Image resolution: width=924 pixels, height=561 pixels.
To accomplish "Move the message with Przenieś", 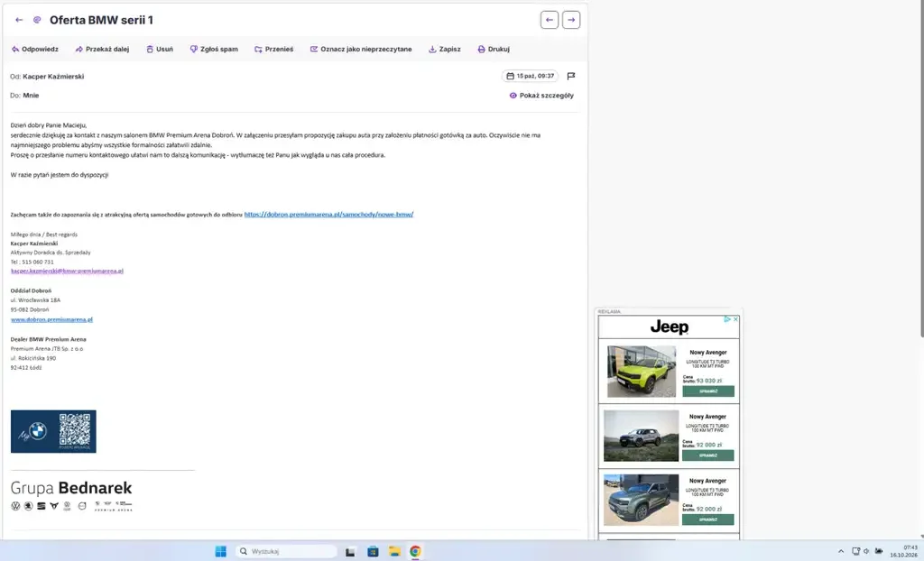I will pyautogui.click(x=274, y=50).
